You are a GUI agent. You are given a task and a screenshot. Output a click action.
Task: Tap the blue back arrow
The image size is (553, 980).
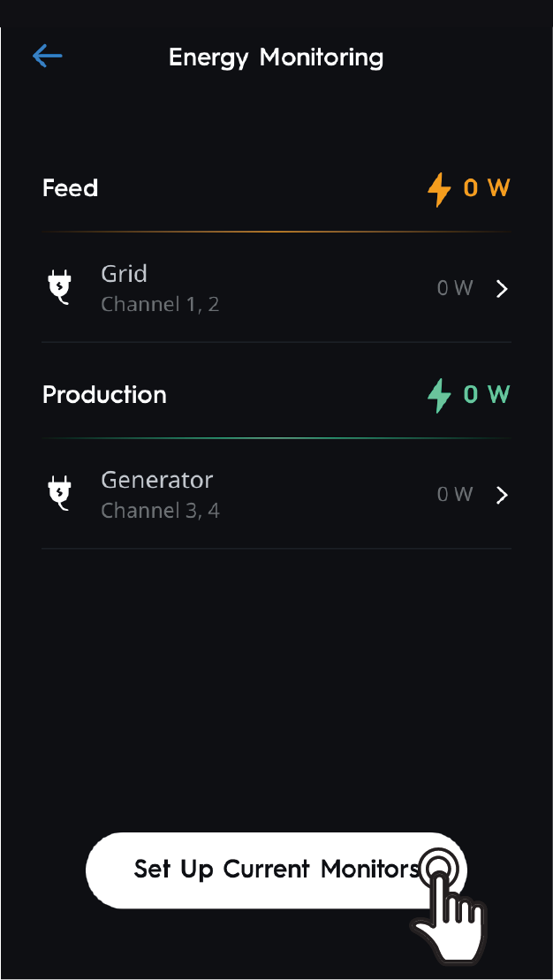[48, 57]
